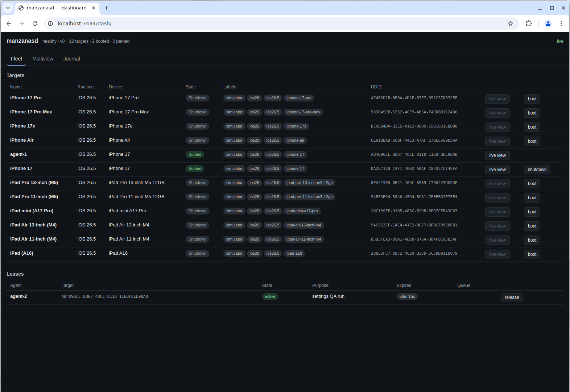Click the iphone-air label chip
The image size is (570, 392).
point(295,141)
